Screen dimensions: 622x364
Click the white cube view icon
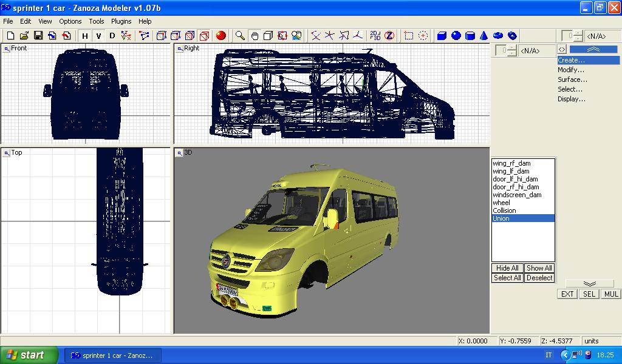pos(268,36)
